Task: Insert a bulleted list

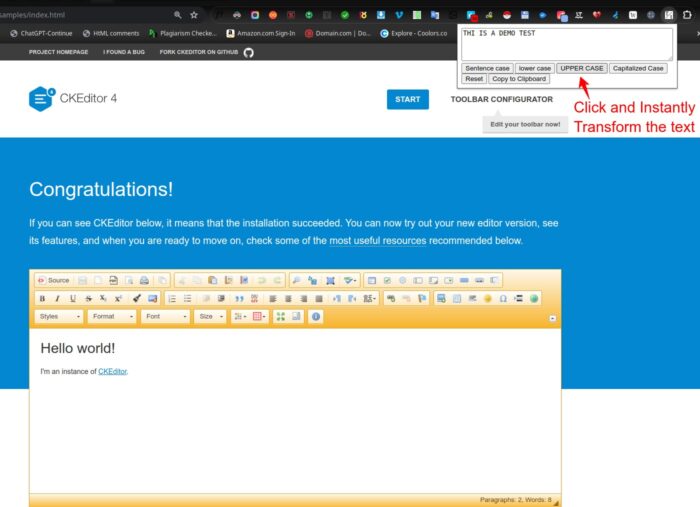Action: [x=188, y=299]
